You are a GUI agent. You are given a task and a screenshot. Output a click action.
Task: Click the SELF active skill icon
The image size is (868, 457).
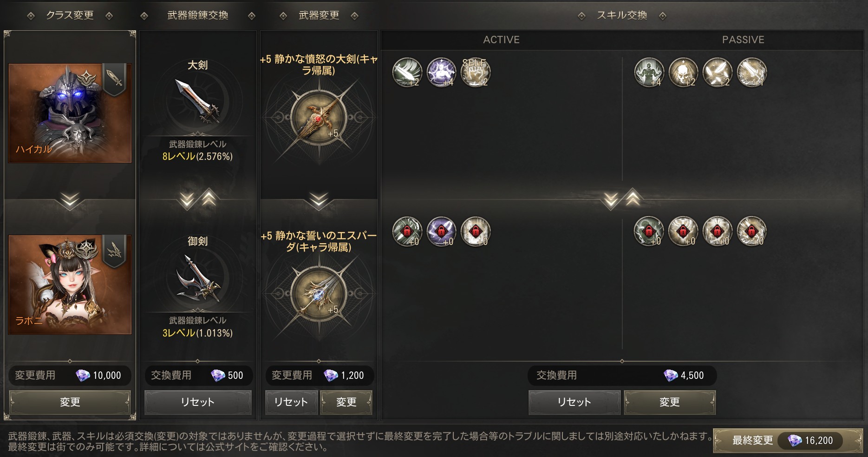(x=475, y=73)
